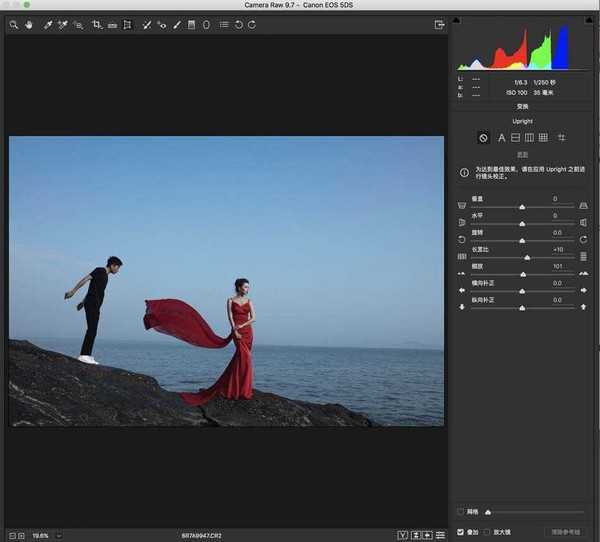Click the 清除参考线 clear guides button

click(566, 531)
